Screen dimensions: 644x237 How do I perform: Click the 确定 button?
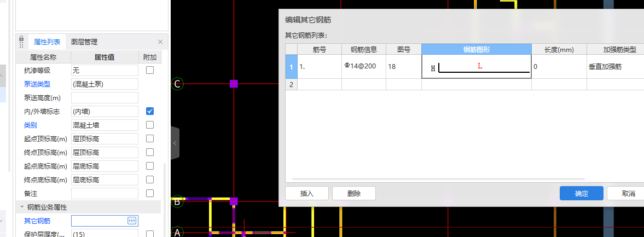point(582,193)
